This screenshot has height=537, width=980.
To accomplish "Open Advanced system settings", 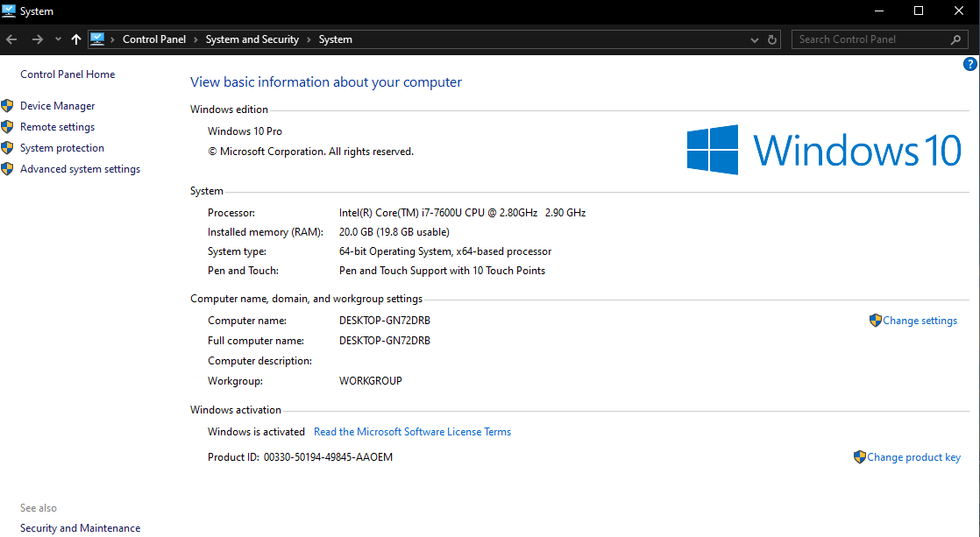I will point(80,169).
